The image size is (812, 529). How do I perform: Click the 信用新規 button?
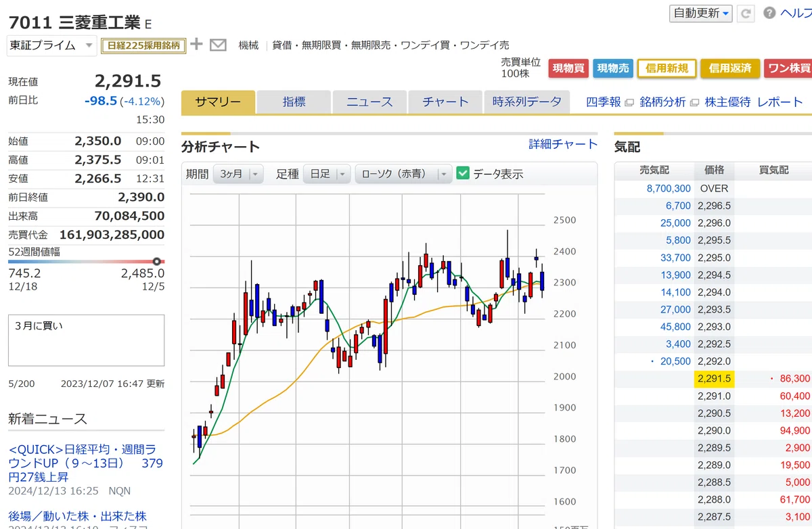(x=667, y=68)
